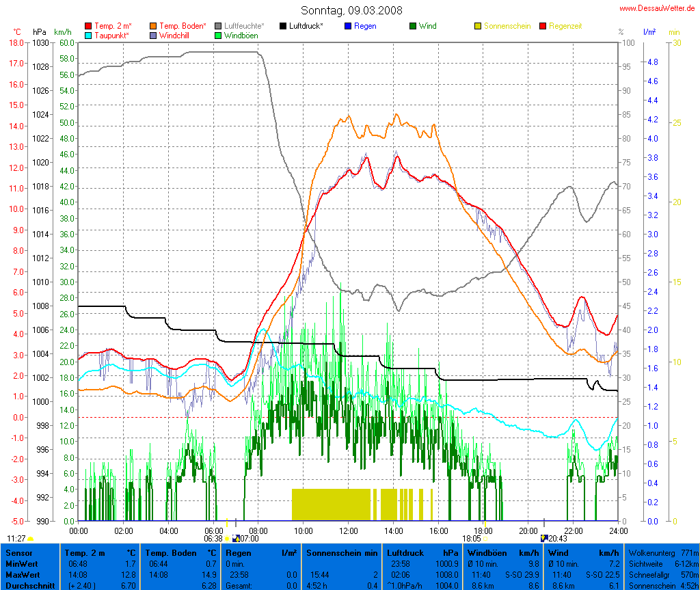Click the moon icon beside 20:43
This screenshot has width=700, height=590.
543,538
